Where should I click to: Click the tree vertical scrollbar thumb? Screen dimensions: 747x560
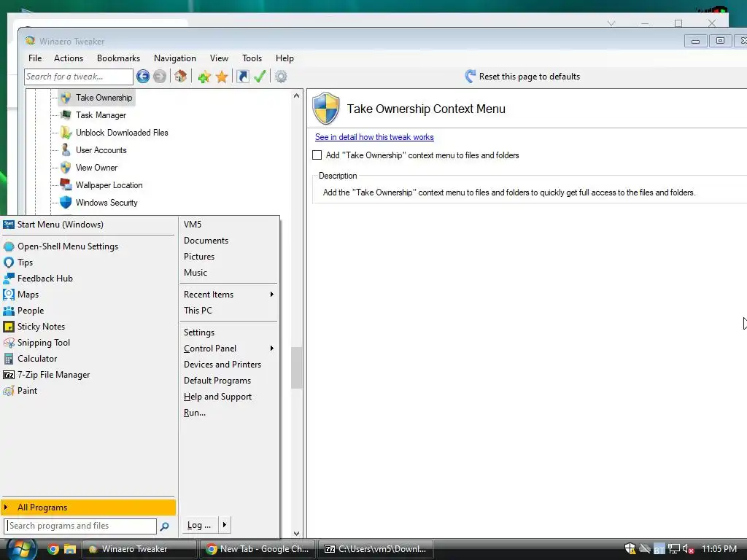point(296,367)
